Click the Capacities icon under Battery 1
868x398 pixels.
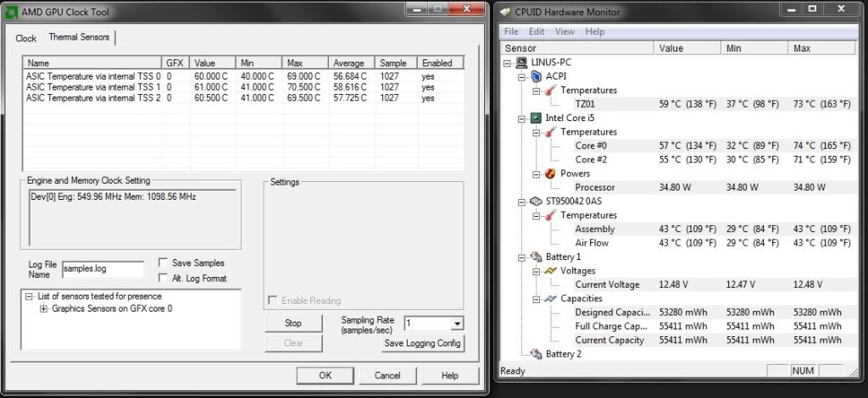(x=550, y=298)
